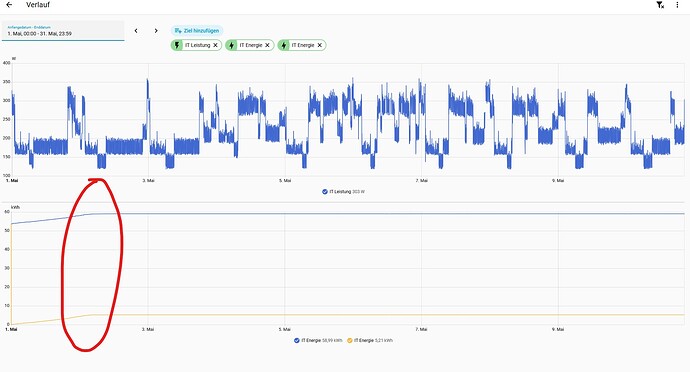Toggle IT Energie 5,21 kWh legend checkbox
Image resolution: width=690 pixels, height=372 pixels.
pyautogui.click(x=350, y=340)
